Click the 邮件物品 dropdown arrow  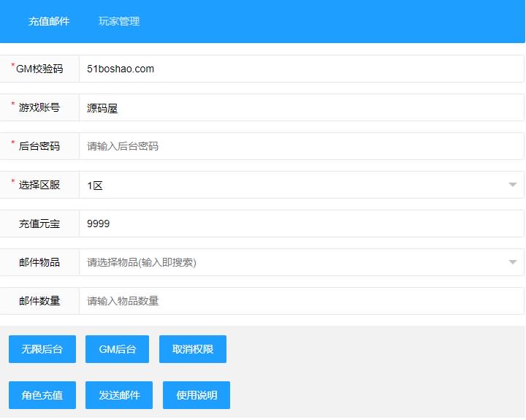pyautogui.click(x=513, y=262)
